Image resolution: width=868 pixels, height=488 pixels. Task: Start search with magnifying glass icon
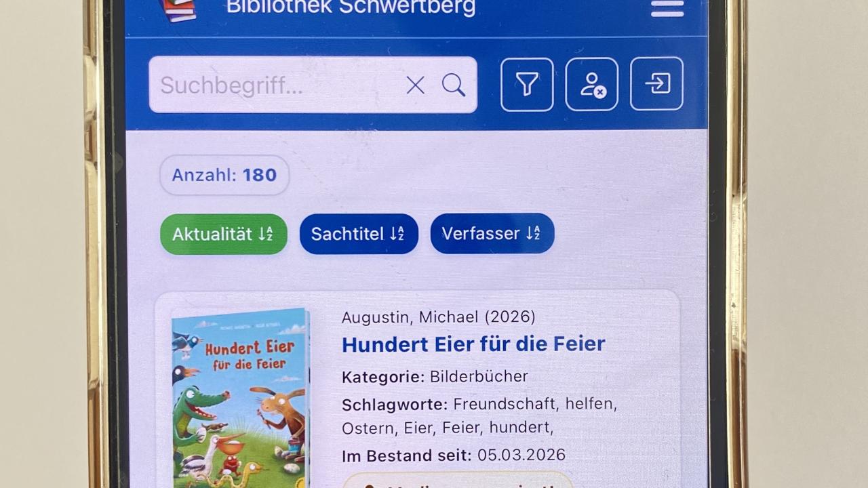(x=454, y=85)
